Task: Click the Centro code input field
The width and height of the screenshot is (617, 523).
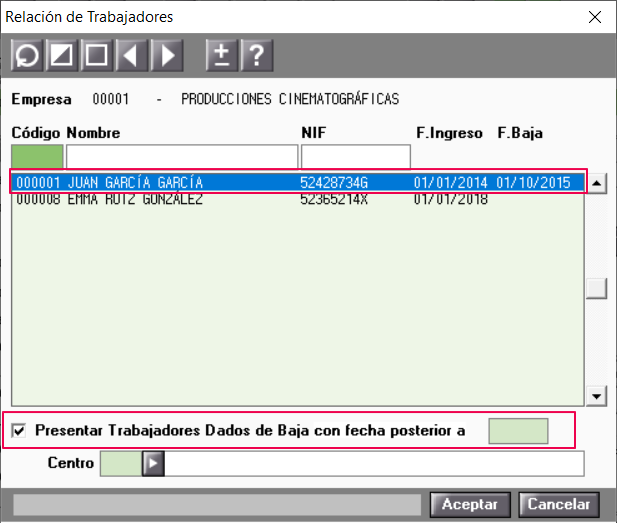Action: tap(121, 464)
